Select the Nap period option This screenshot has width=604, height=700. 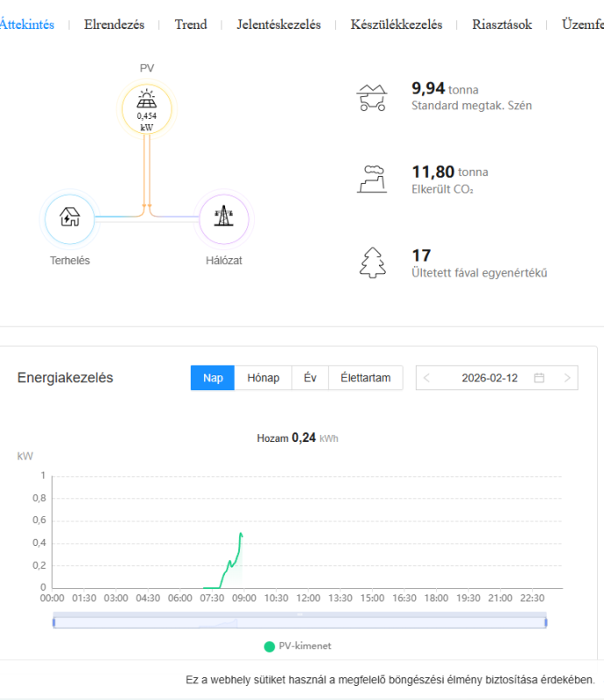pyautogui.click(x=213, y=378)
